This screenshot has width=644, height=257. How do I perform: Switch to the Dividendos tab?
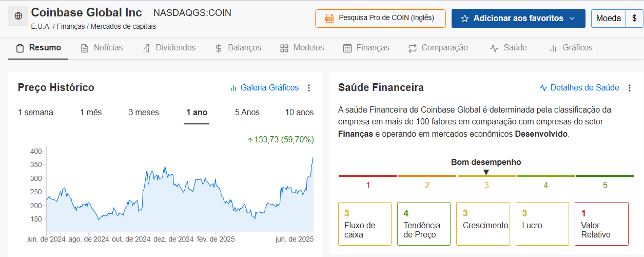click(169, 48)
